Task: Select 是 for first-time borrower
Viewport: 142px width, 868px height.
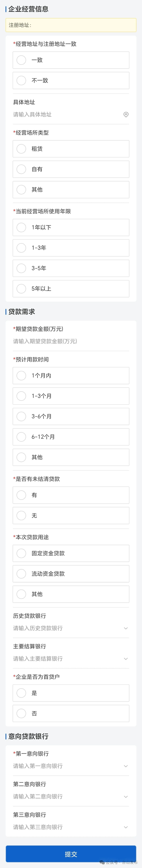Action: pos(21,693)
